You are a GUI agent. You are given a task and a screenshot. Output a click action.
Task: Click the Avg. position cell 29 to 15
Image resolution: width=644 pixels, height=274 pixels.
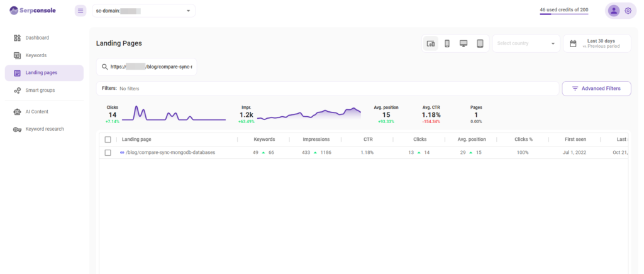(x=470, y=153)
